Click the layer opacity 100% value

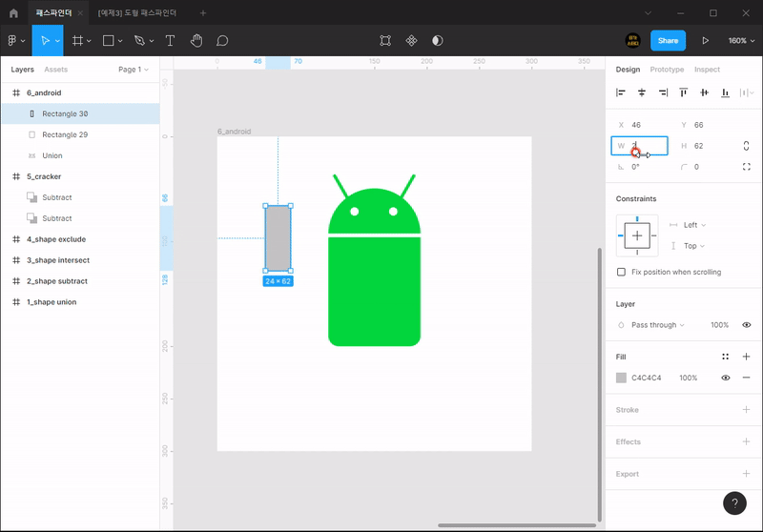coord(719,325)
